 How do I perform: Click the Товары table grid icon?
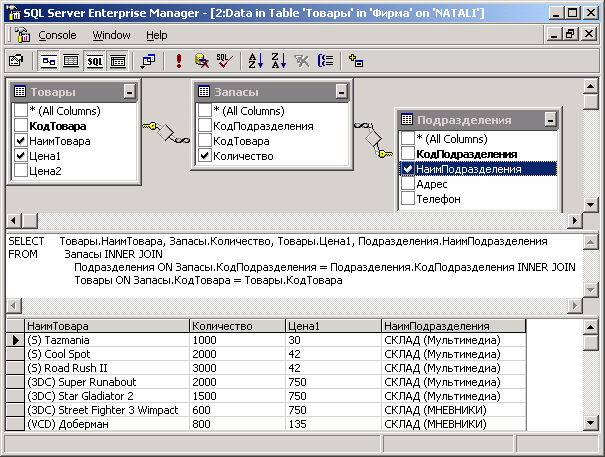click(x=20, y=91)
